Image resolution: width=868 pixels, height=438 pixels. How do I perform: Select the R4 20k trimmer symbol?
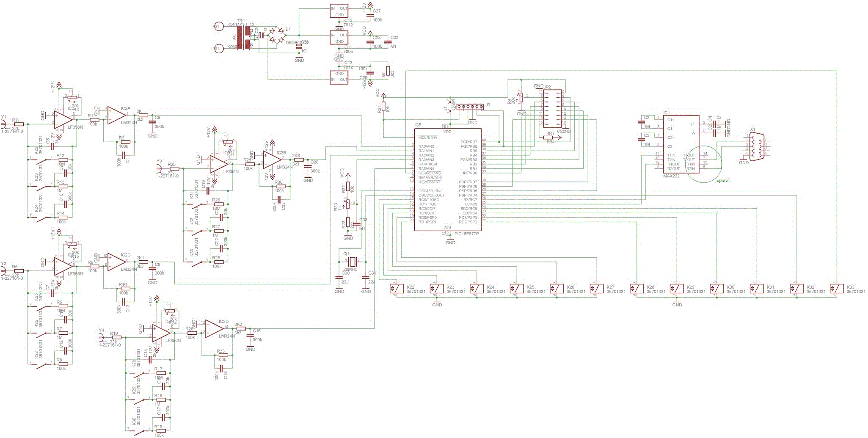tap(521, 97)
